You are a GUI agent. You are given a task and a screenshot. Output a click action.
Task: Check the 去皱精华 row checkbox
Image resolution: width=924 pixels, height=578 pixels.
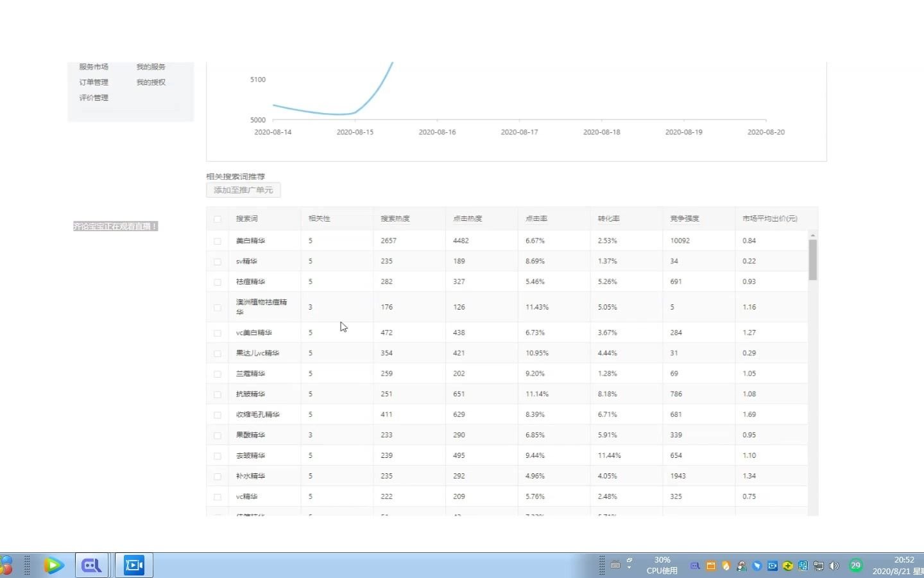218,457
